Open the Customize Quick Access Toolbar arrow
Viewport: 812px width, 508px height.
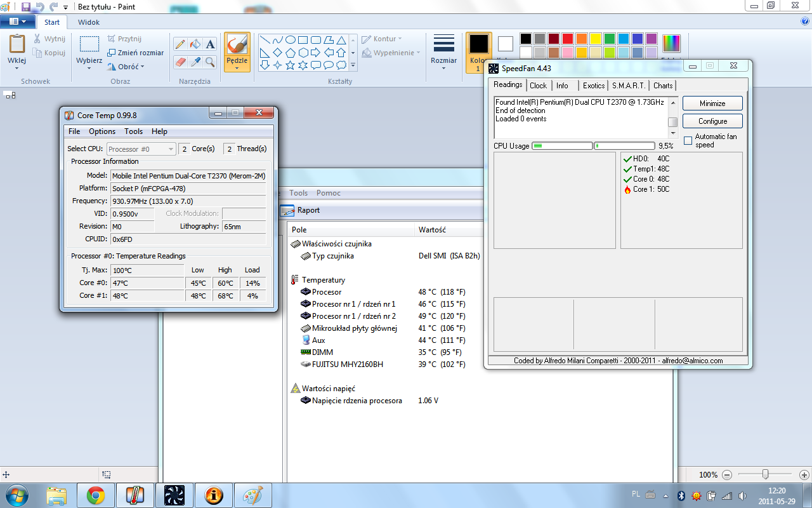point(65,7)
